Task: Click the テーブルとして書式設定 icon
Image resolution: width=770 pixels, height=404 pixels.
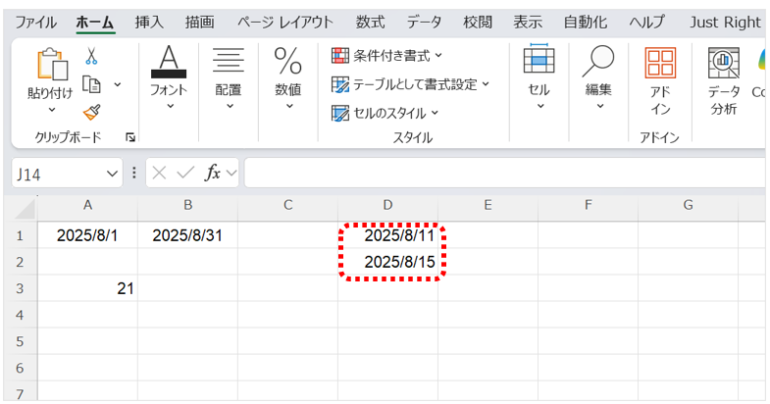Action: click(340, 84)
